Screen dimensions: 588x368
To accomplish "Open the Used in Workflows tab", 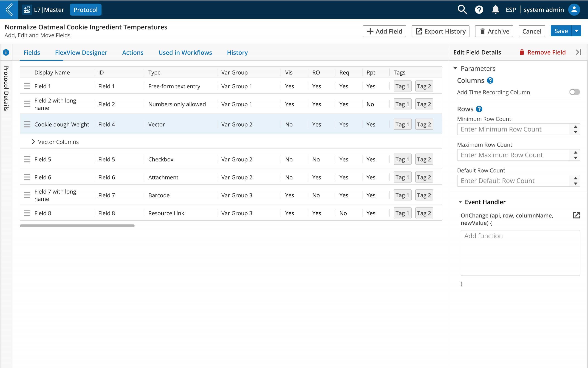I will pyautogui.click(x=185, y=53).
